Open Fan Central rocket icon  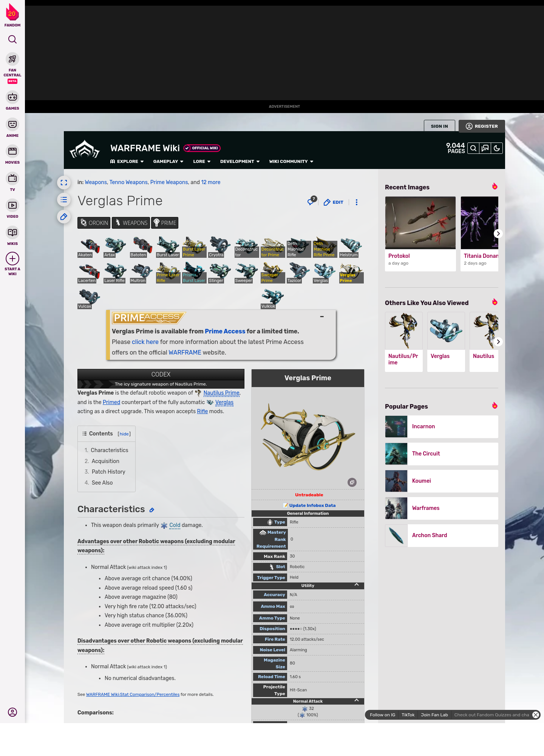[x=12, y=59]
